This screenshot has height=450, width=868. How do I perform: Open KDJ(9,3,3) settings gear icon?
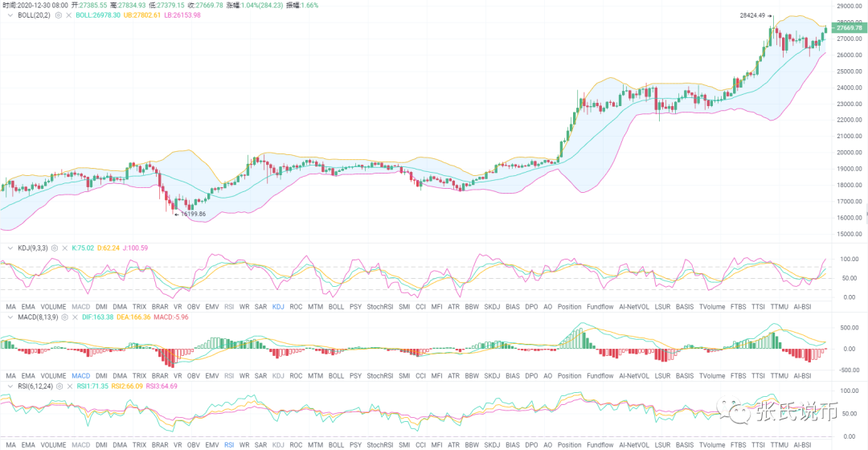coord(55,248)
